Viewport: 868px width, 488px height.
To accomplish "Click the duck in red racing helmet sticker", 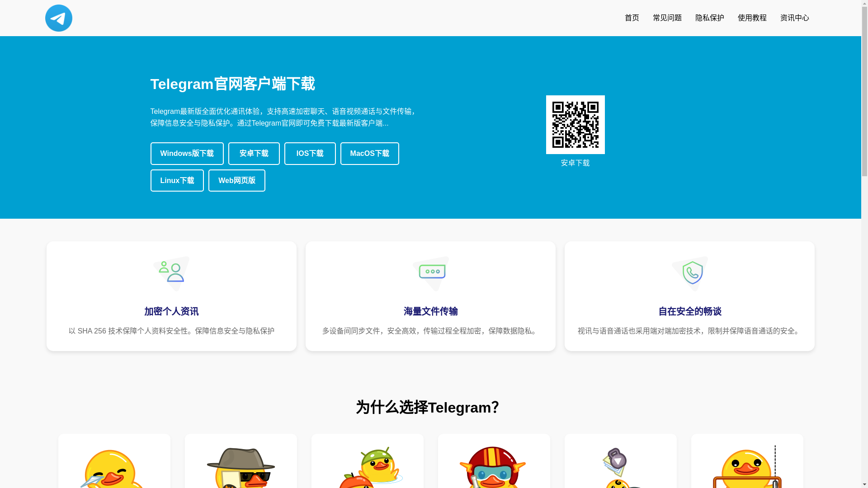I will click(x=493, y=467).
